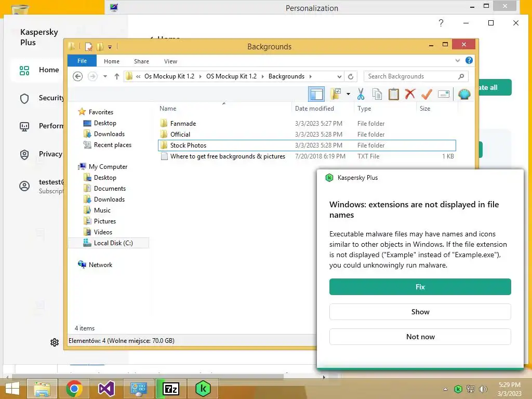Click the Paste clipboard icon
Screen dimensions: 532x399
[394, 94]
